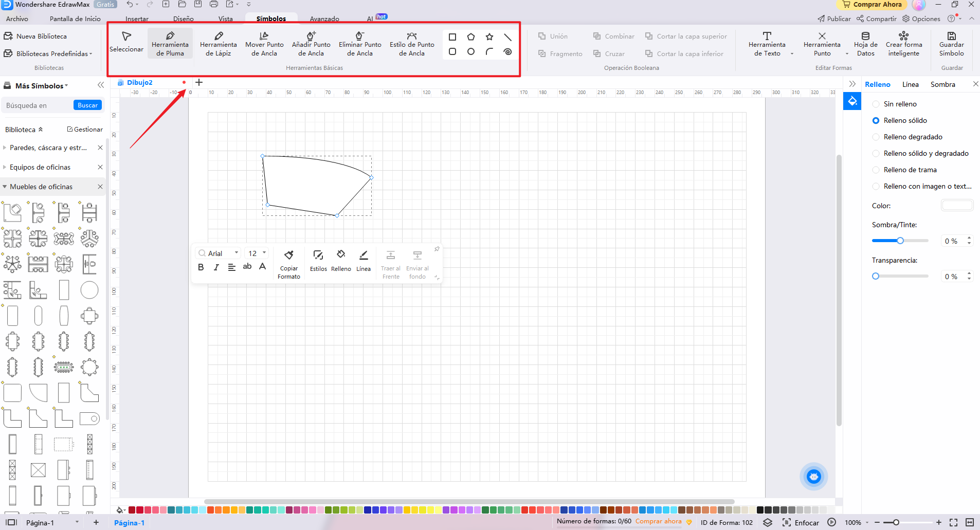Click the Guardar Símbolo icon
The image size is (980, 530).
951,43
